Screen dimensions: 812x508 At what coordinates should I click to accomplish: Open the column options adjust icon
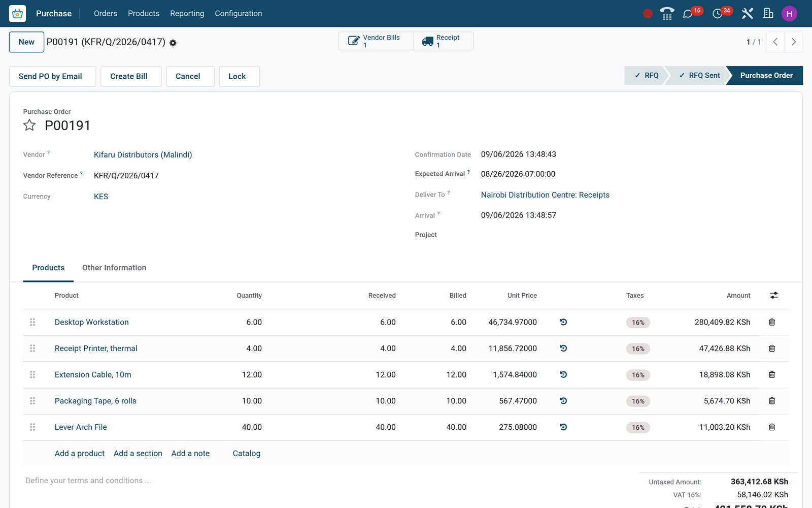point(774,295)
